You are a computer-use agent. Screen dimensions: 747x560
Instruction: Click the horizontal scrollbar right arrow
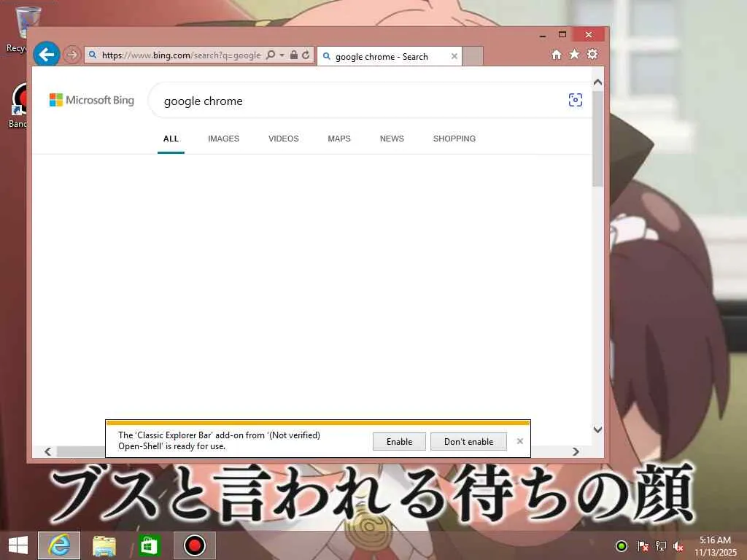click(x=576, y=451)
